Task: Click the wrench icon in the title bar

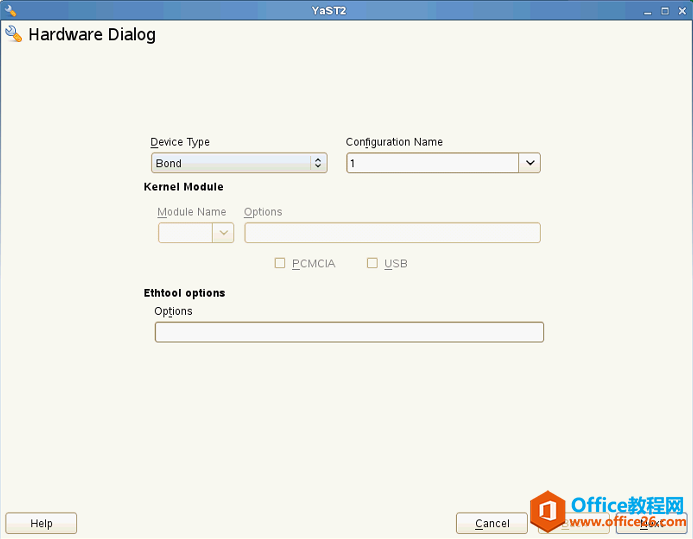Action: point(10,10)
